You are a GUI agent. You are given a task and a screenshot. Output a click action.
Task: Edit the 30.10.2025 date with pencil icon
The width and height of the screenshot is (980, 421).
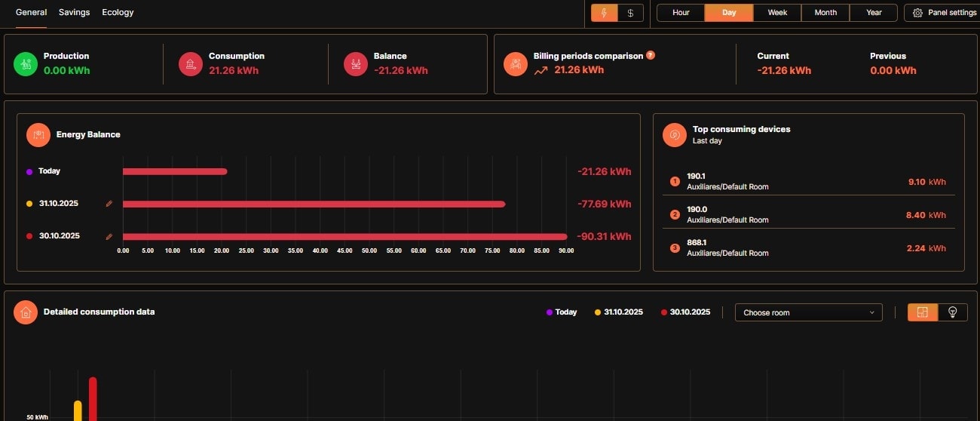click(x=109, y=236)
